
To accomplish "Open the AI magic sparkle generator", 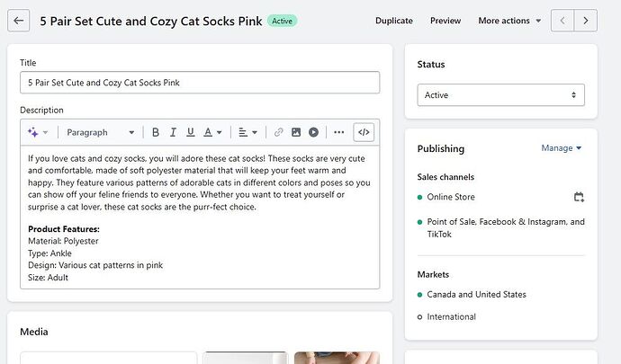I will tap(33, 132).
